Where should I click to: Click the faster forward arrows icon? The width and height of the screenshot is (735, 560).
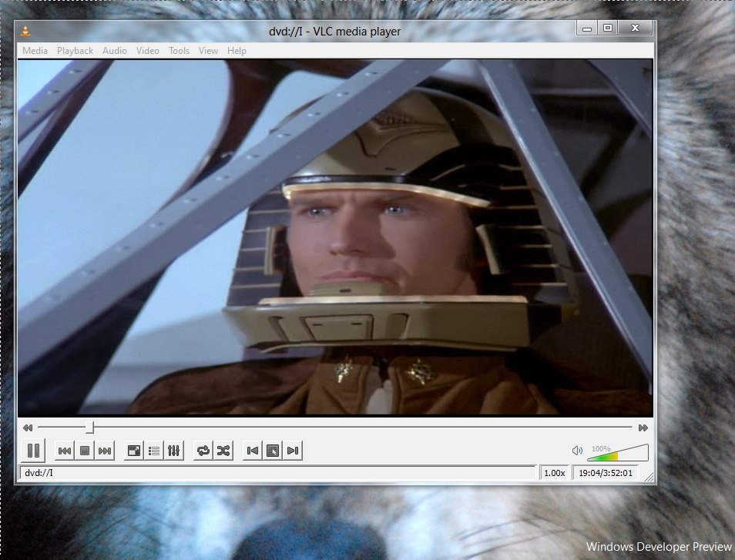tap(643, 428)
